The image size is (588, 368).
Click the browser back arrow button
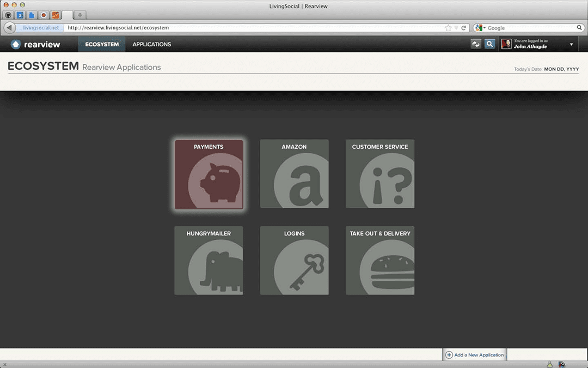point(9,27)
